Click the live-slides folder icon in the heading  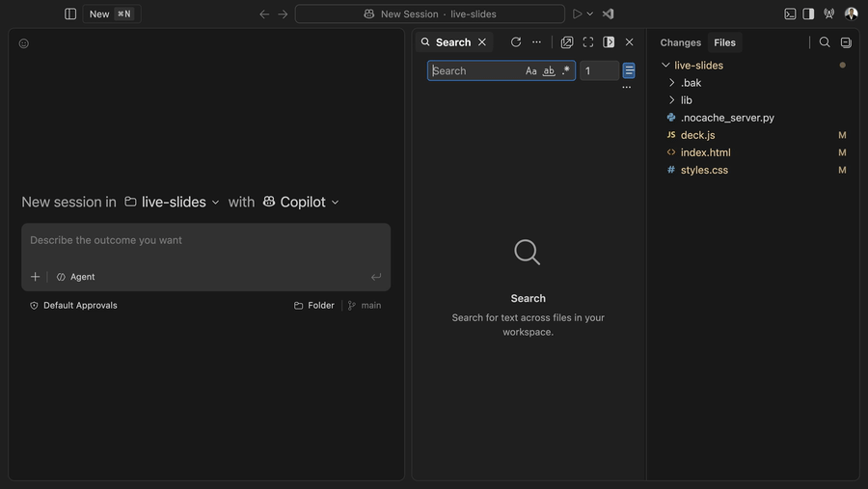pyautogui.click(x=130, y=202)
